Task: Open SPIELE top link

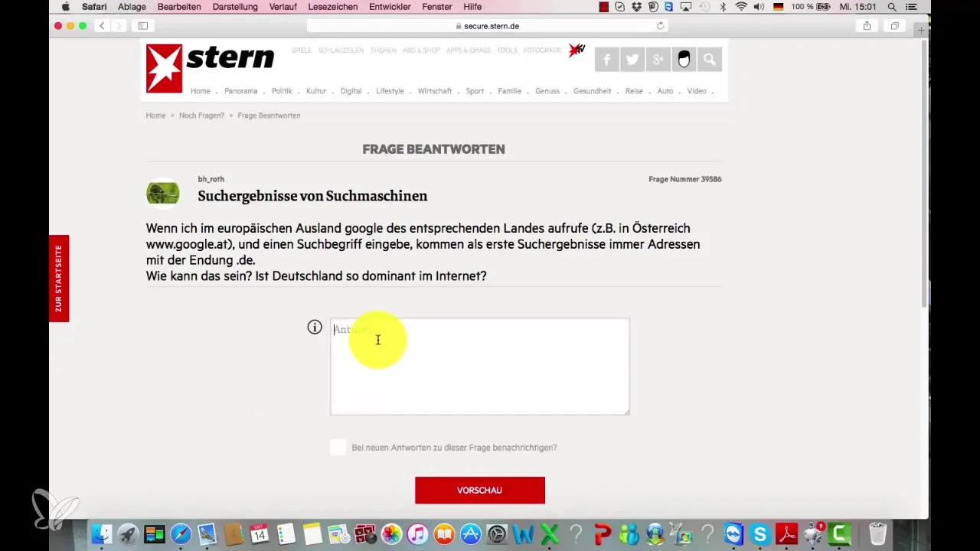Action: [x=301, y=51]
